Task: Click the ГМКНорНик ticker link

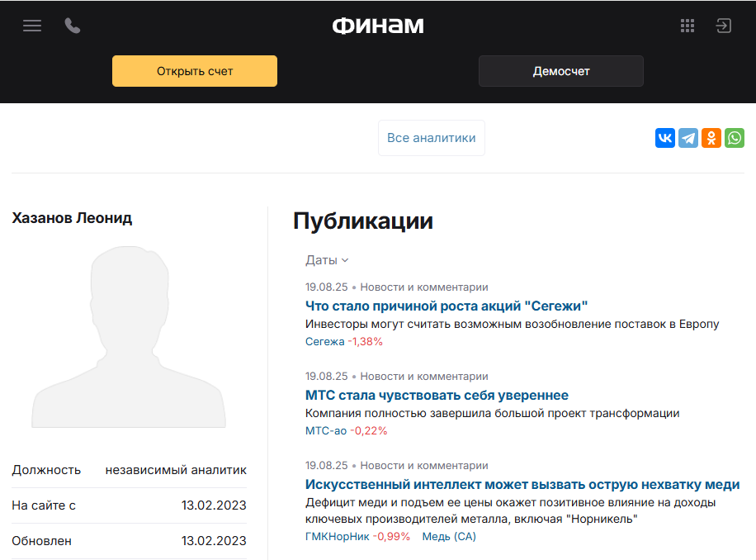Action: (x=337, y=536)
